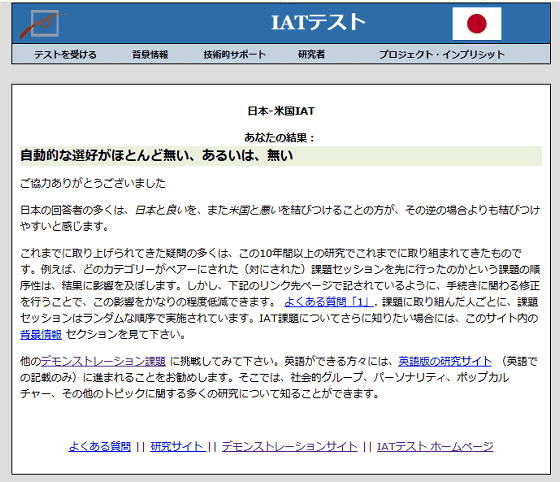Click the IATテスト header title
The image size is (560, 482).
(x=318, y=22)
